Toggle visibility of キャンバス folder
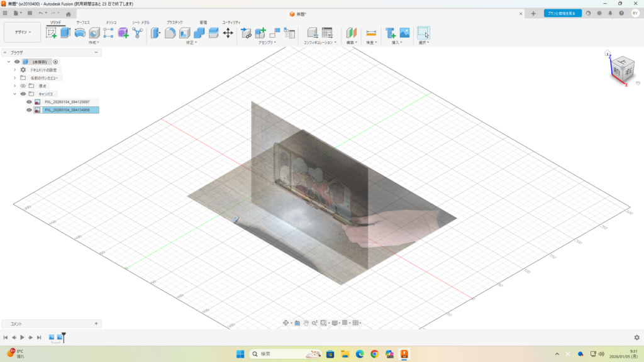Screen dimensions: 644x362 [23, 94]
